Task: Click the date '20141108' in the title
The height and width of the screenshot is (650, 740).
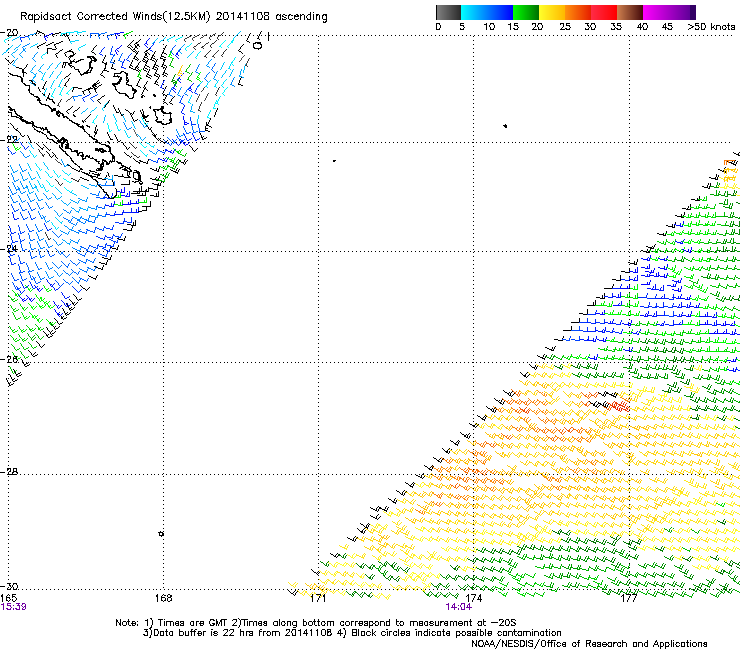Action: pyautogui.click(x=243, y=17)
